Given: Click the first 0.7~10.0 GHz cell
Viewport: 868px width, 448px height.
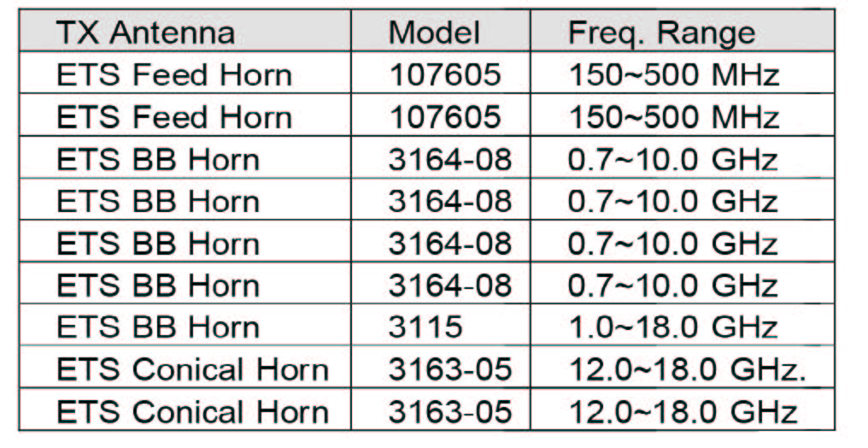Looking at the screenshot, I should [672, 159].
